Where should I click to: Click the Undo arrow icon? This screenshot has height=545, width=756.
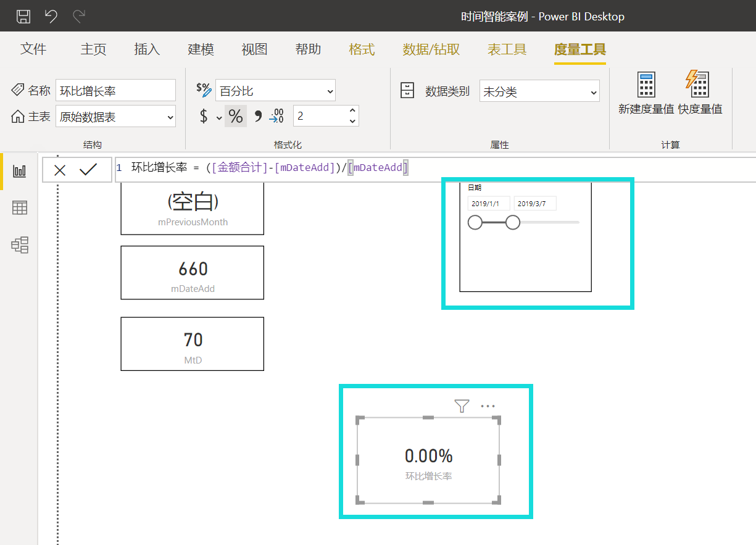point(51,16)
